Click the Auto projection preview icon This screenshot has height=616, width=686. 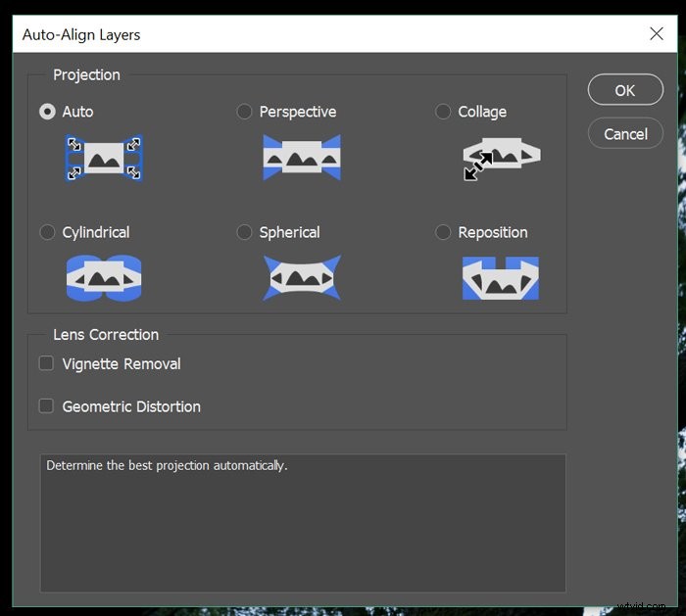tap(104, 158)
